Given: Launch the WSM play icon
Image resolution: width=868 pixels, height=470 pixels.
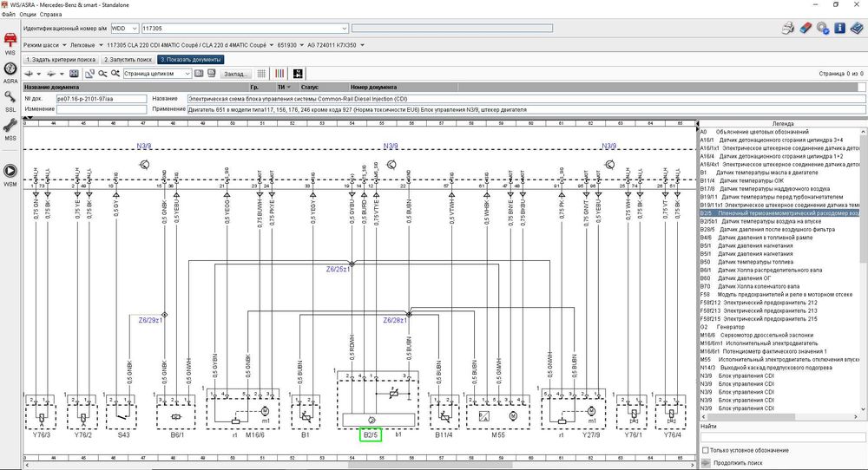Looking at the screenshot, I should point(10,174).
